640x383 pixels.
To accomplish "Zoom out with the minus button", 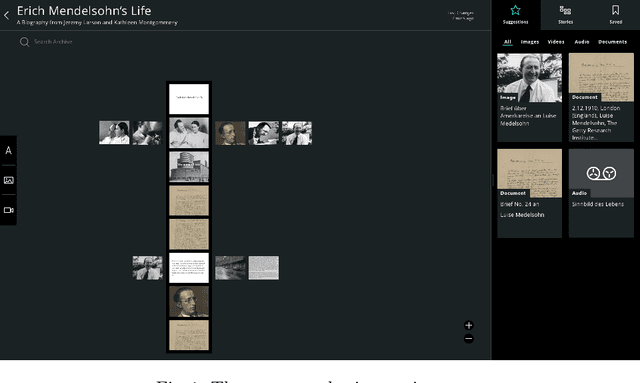I will (469, 338).
